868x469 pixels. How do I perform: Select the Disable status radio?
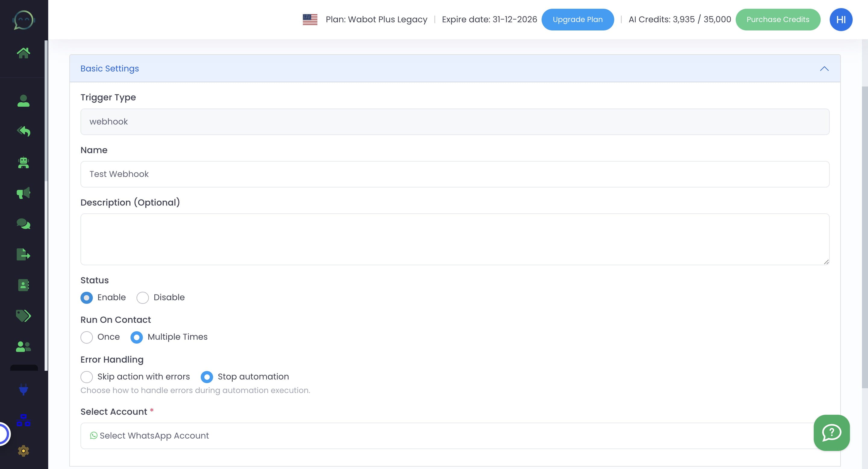[143, 298]
